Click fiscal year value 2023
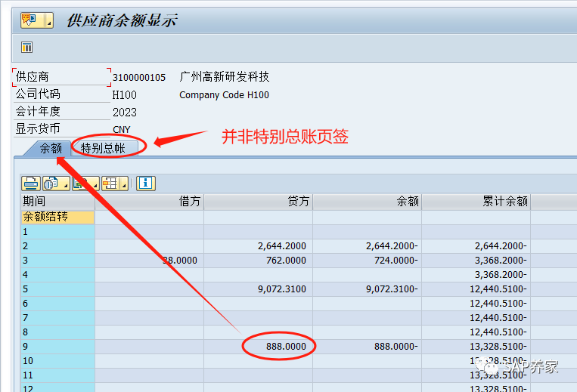The width and height of the screenshot is (577, 392). [x=125, y=113]
